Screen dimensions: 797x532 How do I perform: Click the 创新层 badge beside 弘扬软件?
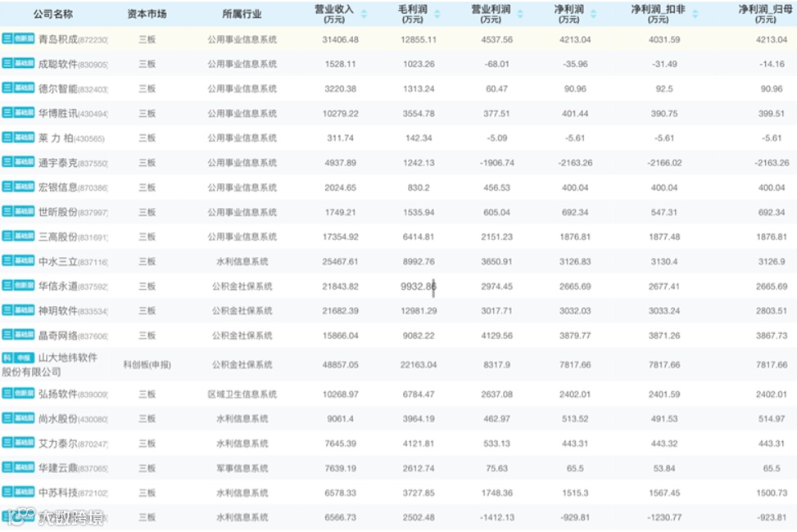click(24, 393)
